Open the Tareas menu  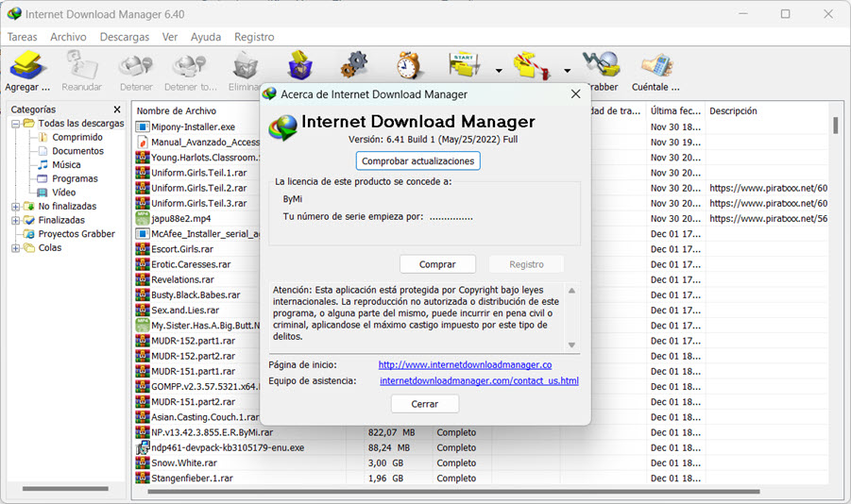pyautogui.click(x=23, y=37)
